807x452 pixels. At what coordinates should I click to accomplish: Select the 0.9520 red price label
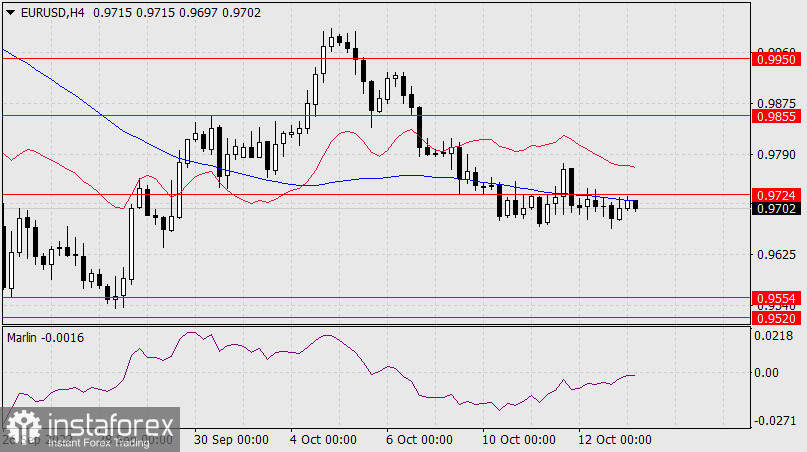point(777,319)
